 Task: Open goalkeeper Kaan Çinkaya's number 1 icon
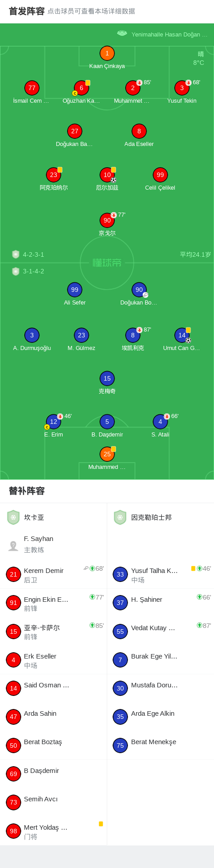click(x=107, y=53)
